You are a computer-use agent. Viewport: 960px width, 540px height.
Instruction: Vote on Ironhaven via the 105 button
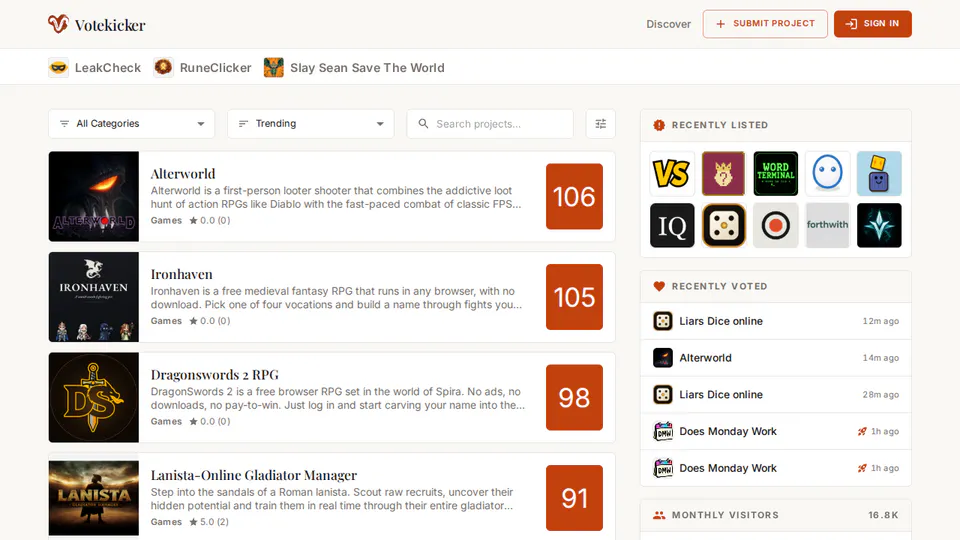574,297
